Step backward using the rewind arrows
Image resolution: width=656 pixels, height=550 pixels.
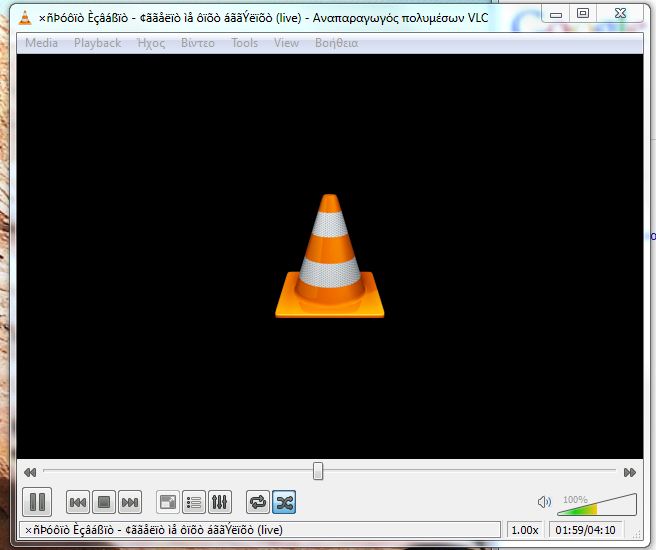tap(30, 473)
